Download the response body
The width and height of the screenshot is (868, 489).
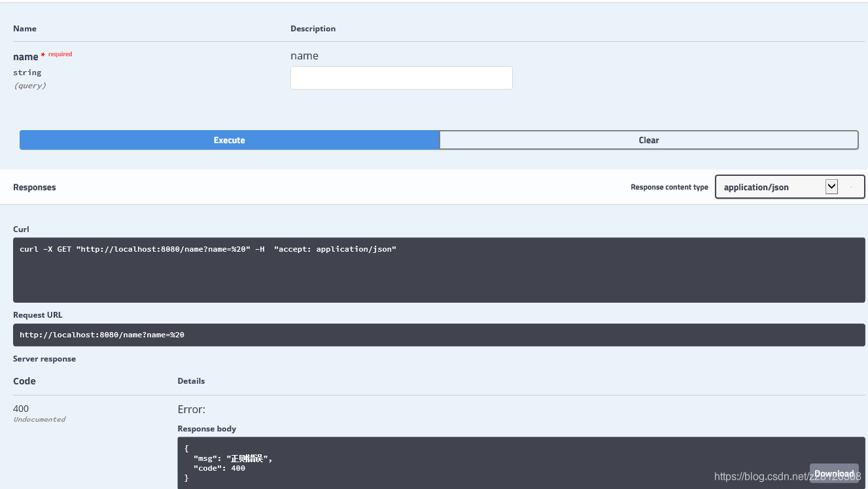pyautogui.click(x=834, y=473)
